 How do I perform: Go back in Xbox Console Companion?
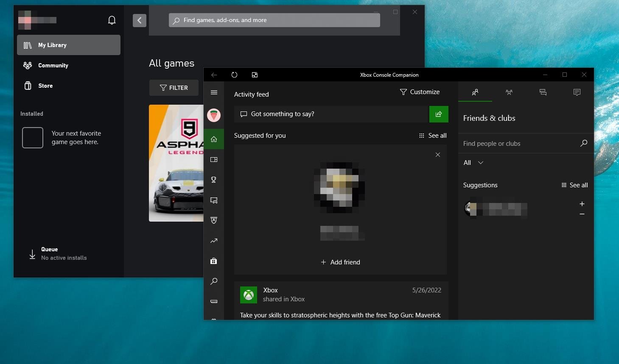pyautogui.click(x=214, y=75)
